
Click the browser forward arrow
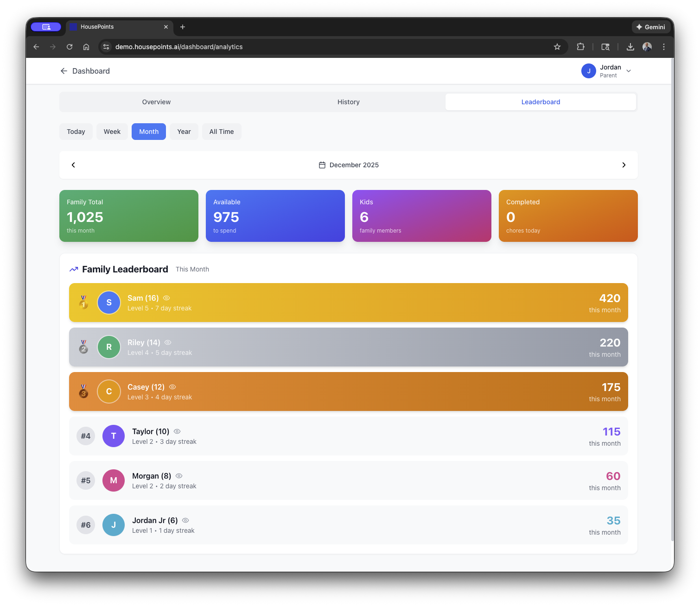(53, 47)
